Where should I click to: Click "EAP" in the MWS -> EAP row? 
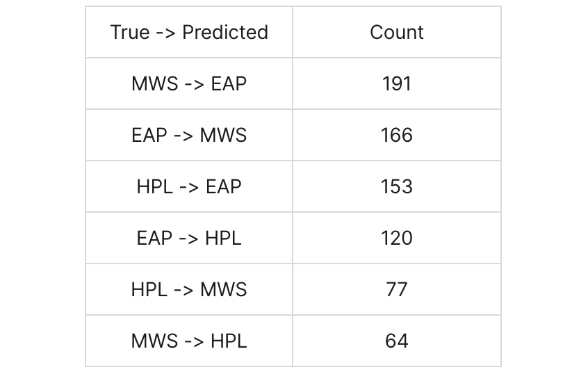pos(229,83)
